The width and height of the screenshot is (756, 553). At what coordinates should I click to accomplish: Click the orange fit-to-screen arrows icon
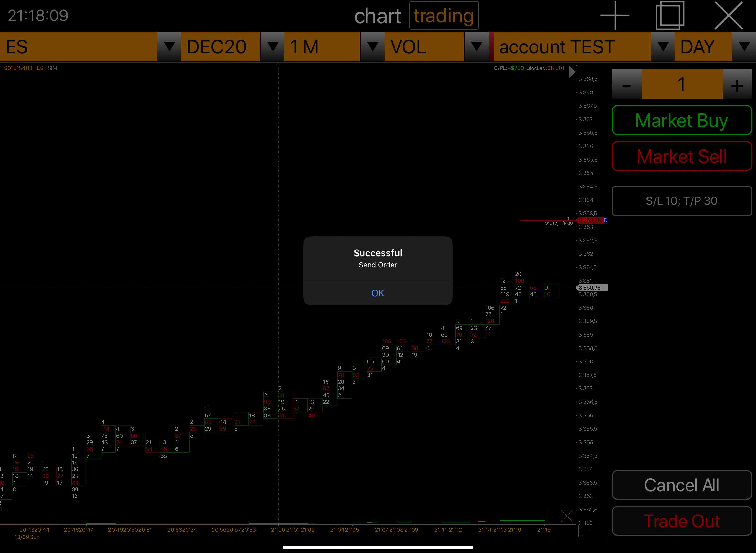click(x=567, y=516)
